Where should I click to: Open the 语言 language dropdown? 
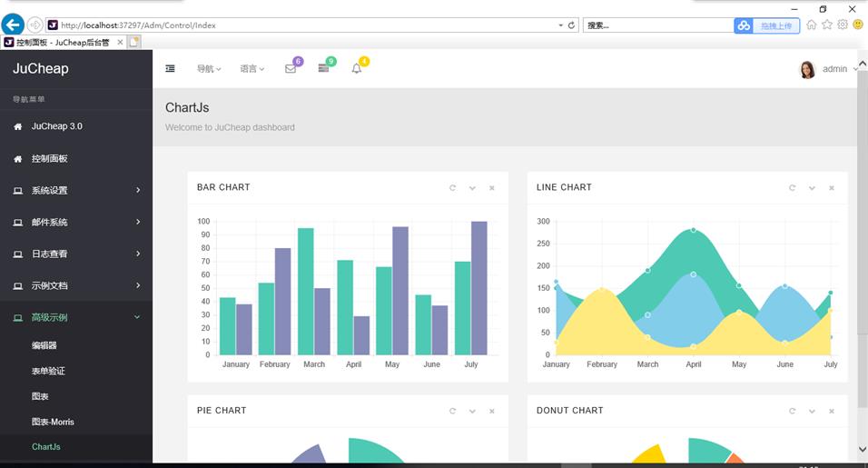coord(252,69)
